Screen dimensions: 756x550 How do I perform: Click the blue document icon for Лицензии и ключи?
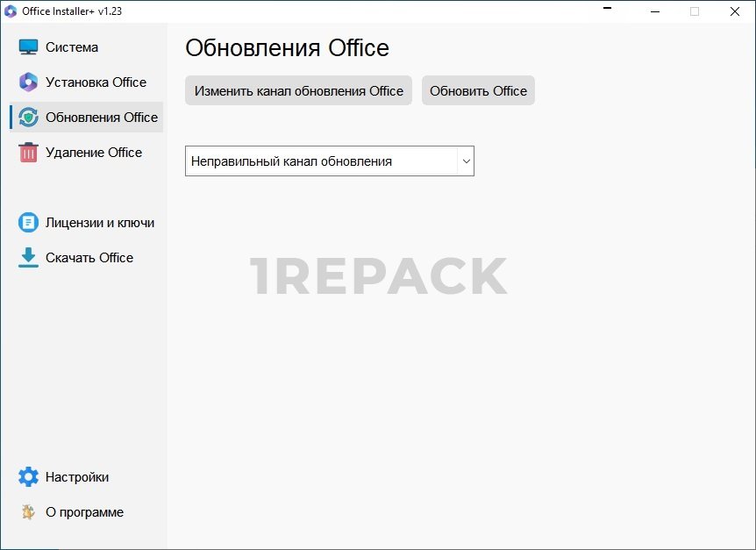coord(28,223)
